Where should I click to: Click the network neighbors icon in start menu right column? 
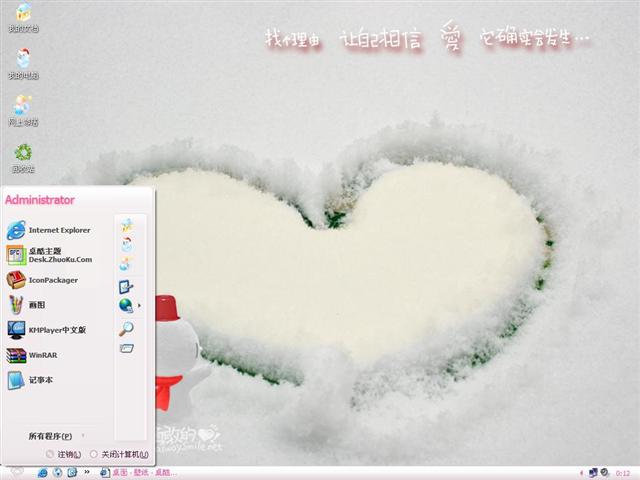coord(126,264)
